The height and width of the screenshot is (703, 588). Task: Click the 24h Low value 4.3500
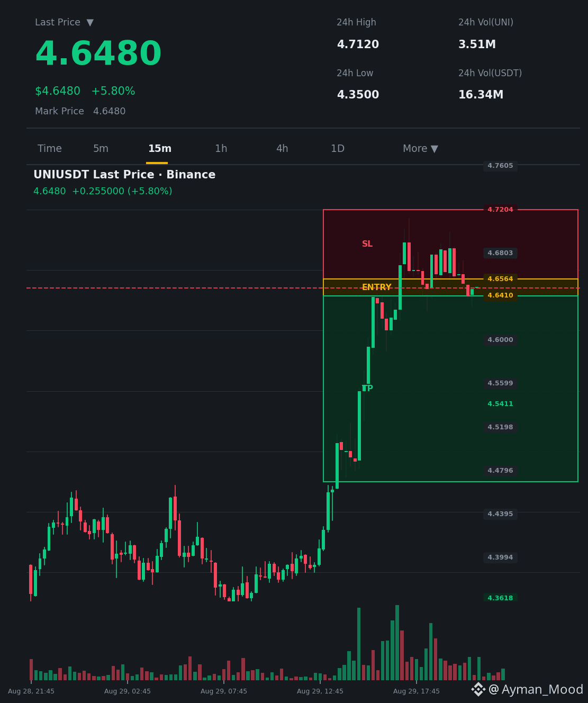(x=358, y=95)
